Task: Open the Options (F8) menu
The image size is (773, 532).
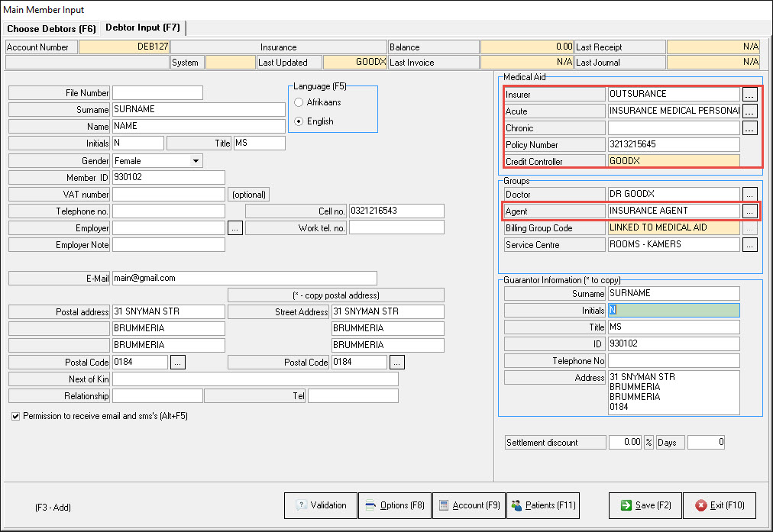Action: point(394,505)
